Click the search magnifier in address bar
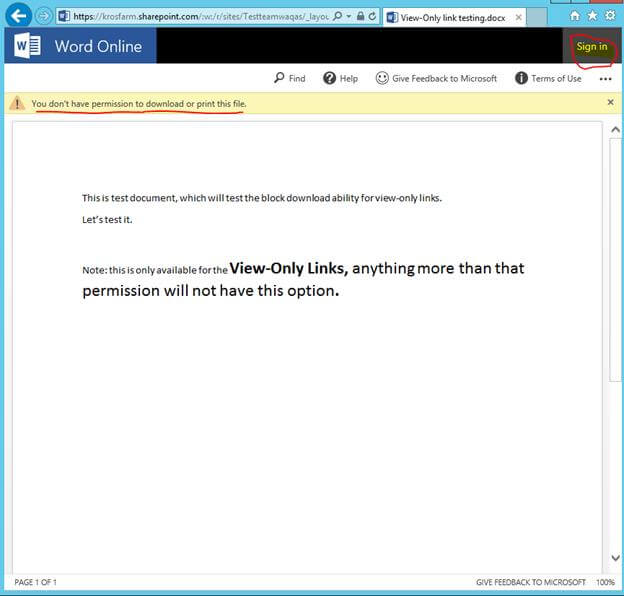Screen dimensions: 624x596 click(x=337, y=16)
